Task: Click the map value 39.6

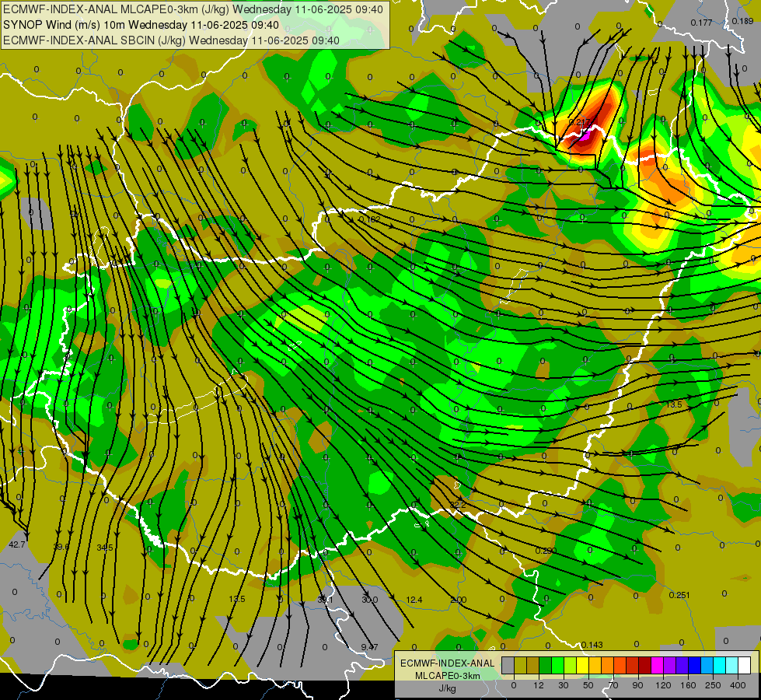Action: [x=61, y=547]
